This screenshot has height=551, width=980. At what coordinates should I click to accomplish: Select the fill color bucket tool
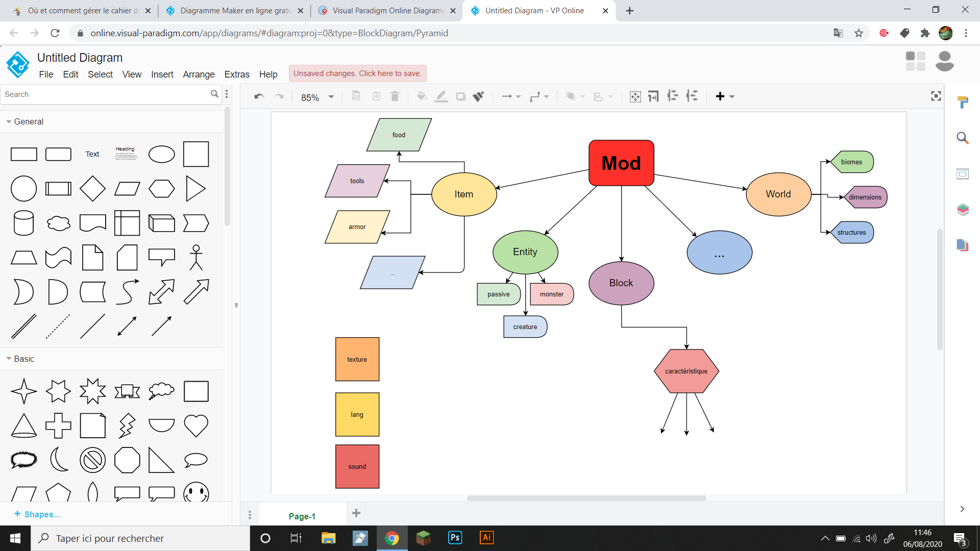[x=422, y=96]
